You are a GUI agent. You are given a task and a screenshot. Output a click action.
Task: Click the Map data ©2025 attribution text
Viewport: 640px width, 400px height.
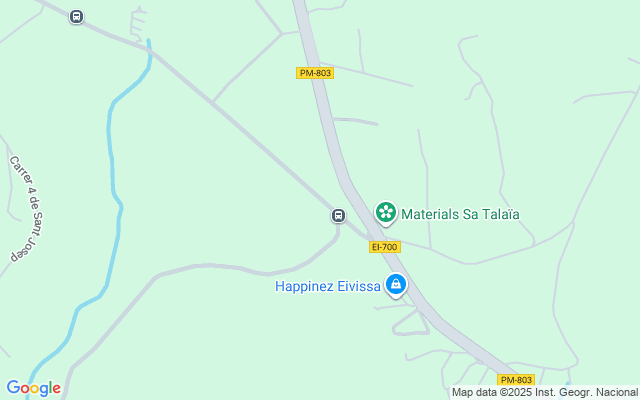(492, 392)
